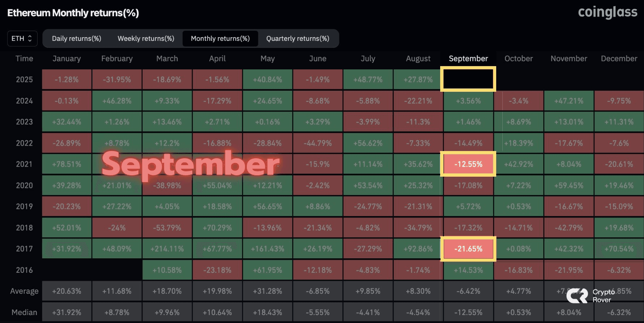
Task: Click the coinglass logo
Action: [607, 12]
